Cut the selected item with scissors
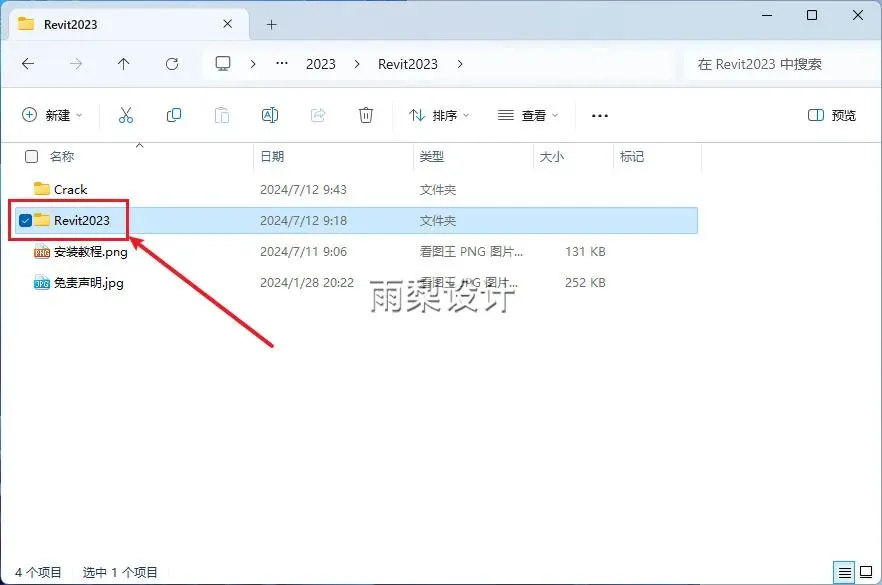 (126, 115)
